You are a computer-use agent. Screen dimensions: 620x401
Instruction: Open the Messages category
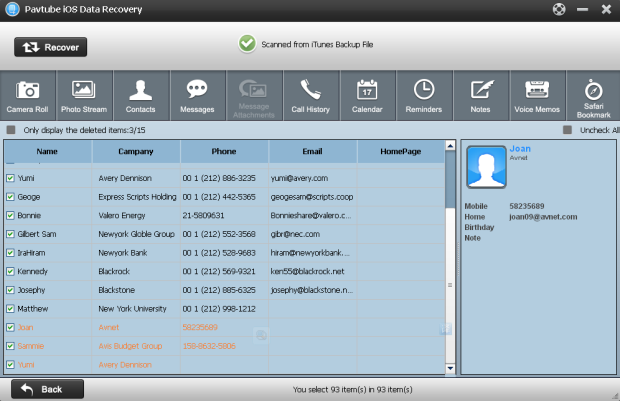tap(197, 96)
